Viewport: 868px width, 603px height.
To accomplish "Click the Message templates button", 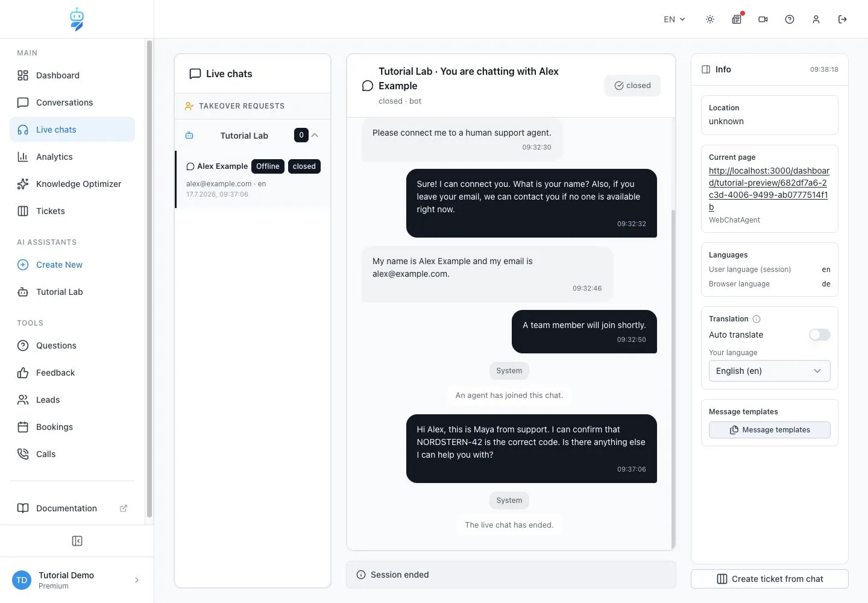I will [x=770, y=430].
